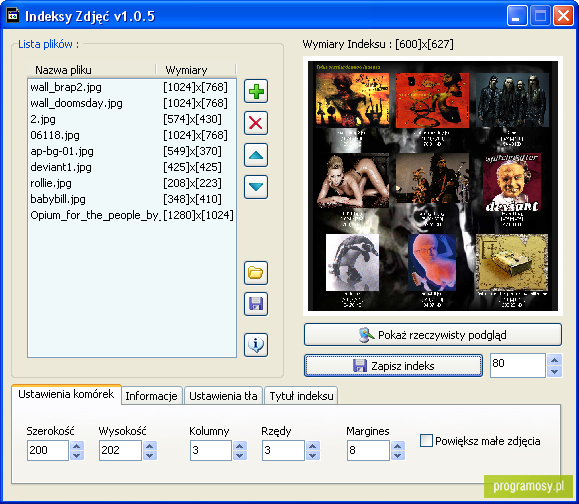This screenshot has width=579, height=504.
Task: Select deviant1.jpg in the file list
Action: [131, 167]
